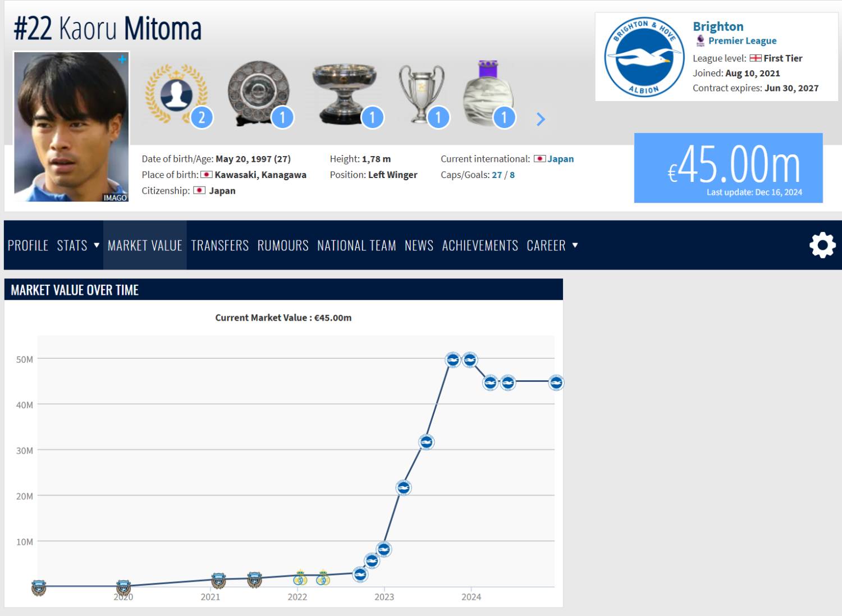842x616 pixels.
Task: Open caps count 27 link
Action: pyautogui.click(x=497, y=175)
